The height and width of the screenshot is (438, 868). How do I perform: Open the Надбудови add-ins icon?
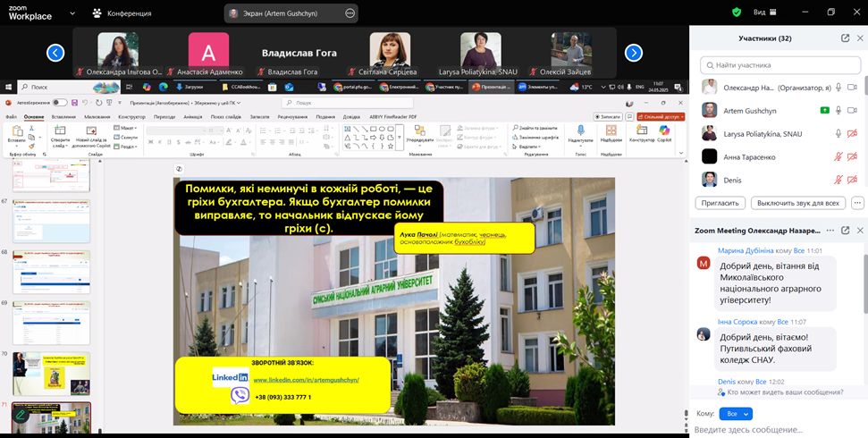(611, 131)
